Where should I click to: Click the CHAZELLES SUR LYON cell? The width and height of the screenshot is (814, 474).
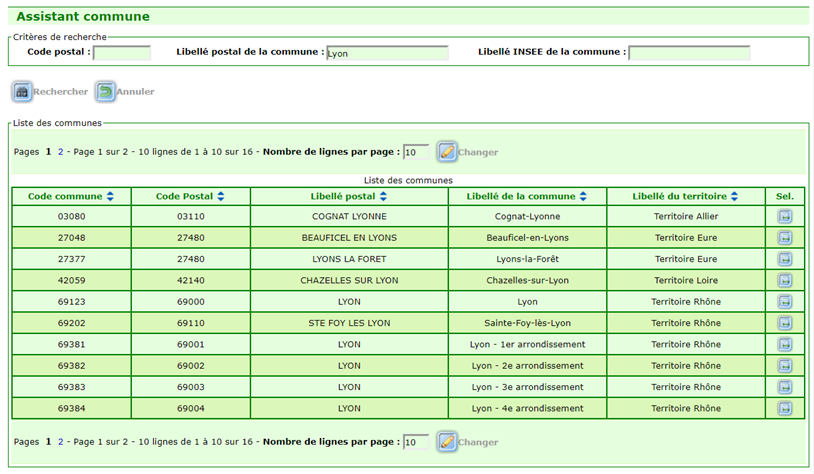pos(349,280)
